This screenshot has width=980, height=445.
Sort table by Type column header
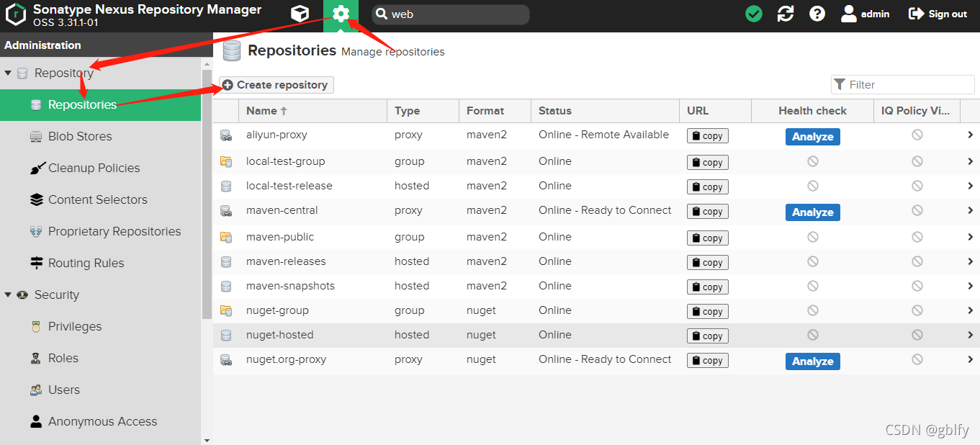423,111
